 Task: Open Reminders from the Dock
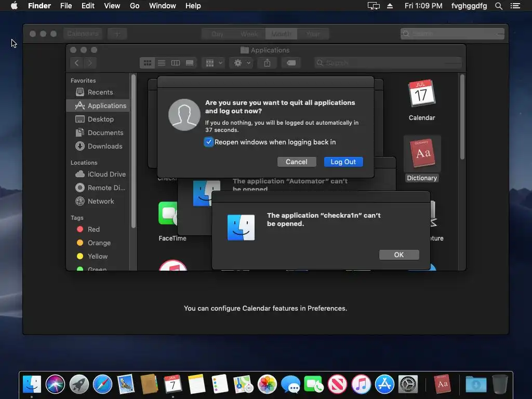click(x=220, y=384)
